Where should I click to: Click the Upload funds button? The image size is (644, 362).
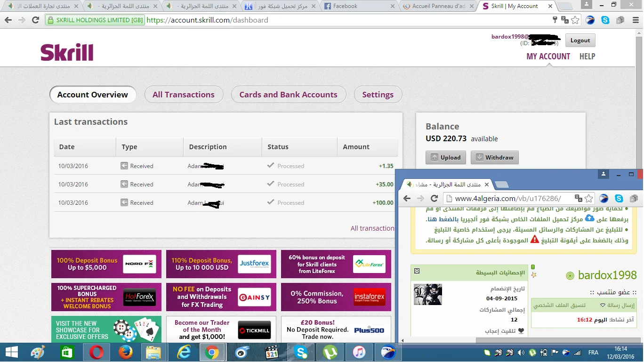(x=446, y=158)
